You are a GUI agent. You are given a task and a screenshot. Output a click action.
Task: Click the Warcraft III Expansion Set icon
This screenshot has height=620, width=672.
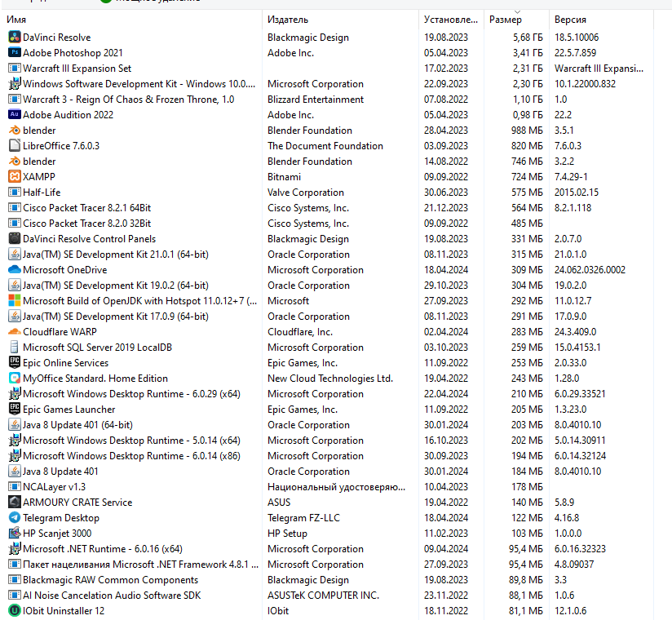(15, 69)
